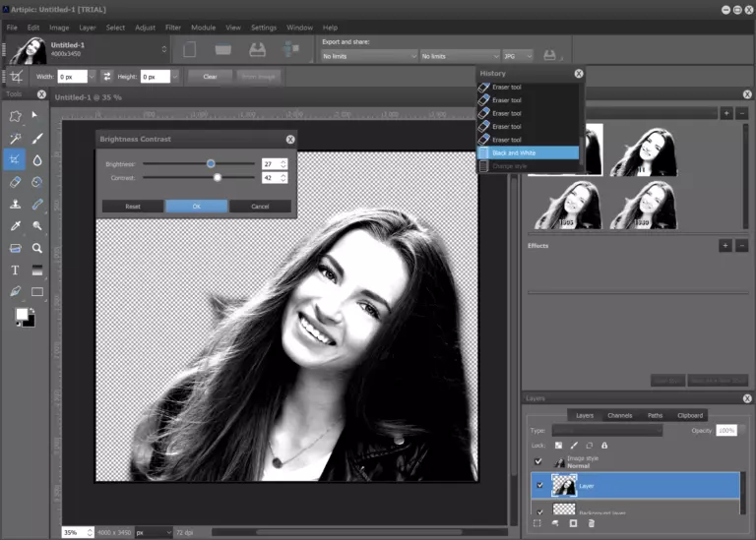Screen dimensions: 756x540
Task: Select the Gradient tool
Action: 37,270
